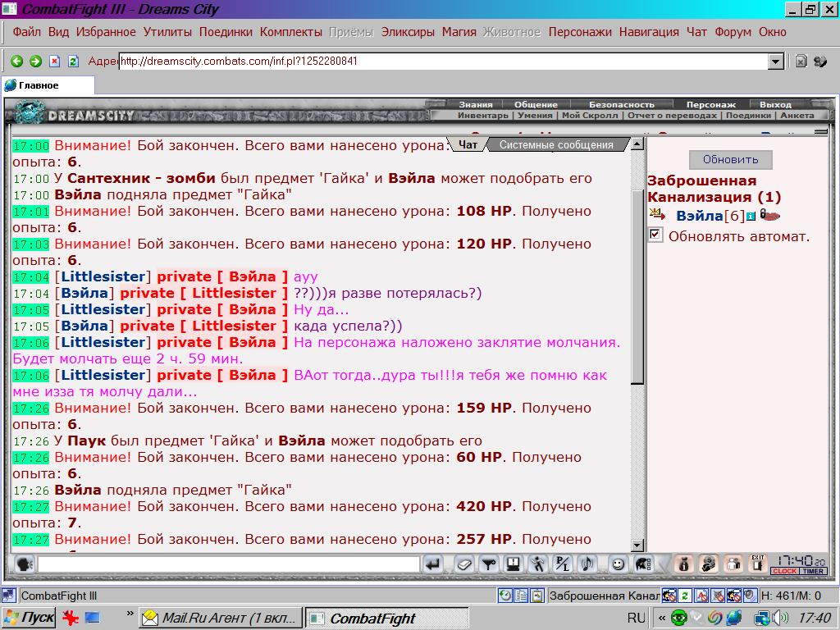Click the RU language indicator

click(636, 619)
